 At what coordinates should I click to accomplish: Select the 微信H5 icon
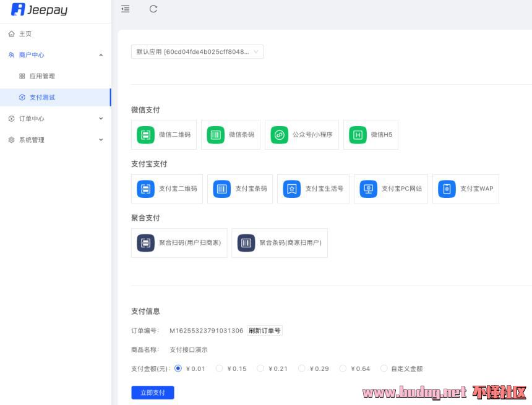point(358,135)
